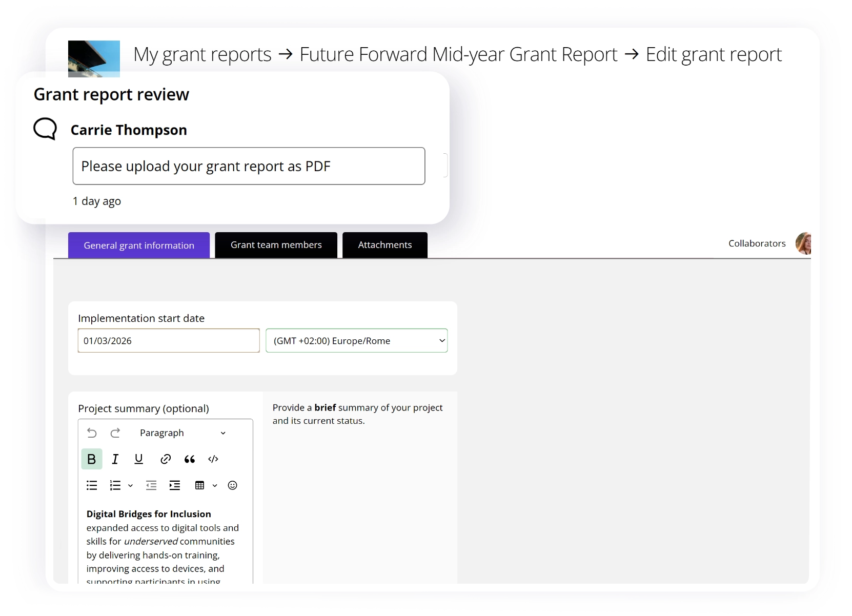Click the Collaborators label
Screen dimensions: 852x616
757,243
